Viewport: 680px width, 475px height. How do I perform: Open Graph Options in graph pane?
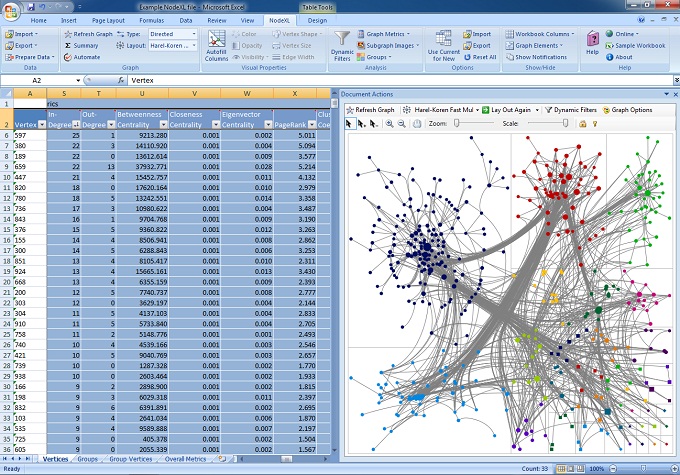627,110
